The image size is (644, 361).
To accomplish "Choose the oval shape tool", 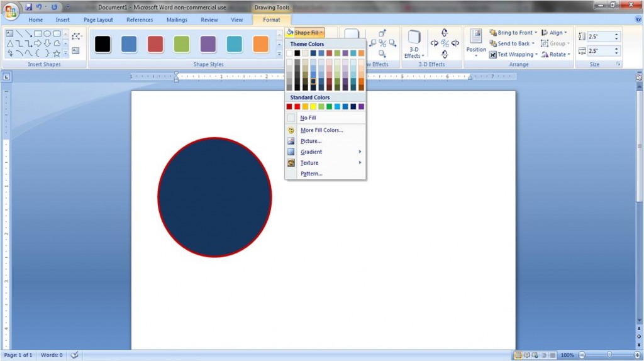I will tap(47, 33).
